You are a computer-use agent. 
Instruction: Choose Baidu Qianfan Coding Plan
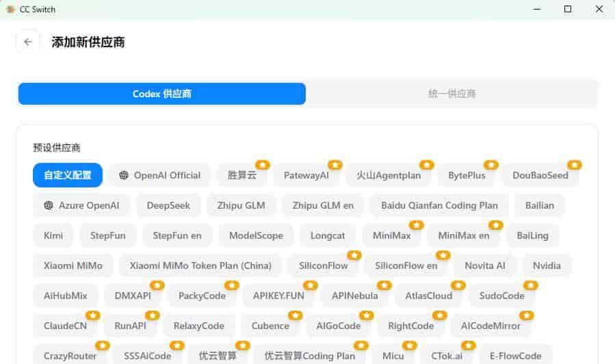pyautogui.click(x=439, y=205)
